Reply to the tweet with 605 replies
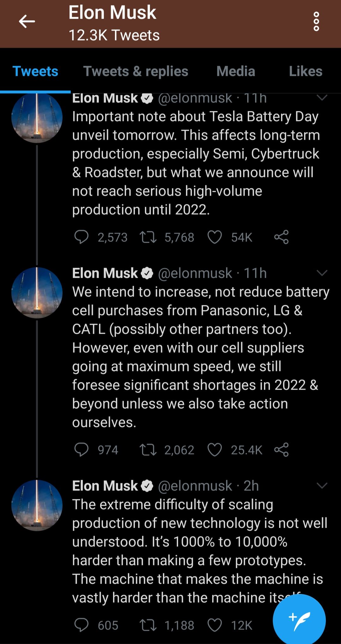This screenshot has width=341, height=644. (81, 625)
